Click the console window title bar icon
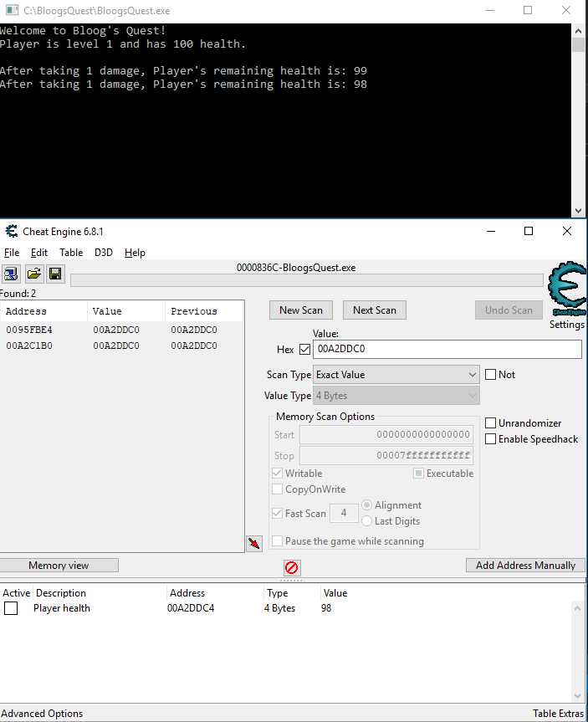The image size is (588, 722). [x=10, y=11]
